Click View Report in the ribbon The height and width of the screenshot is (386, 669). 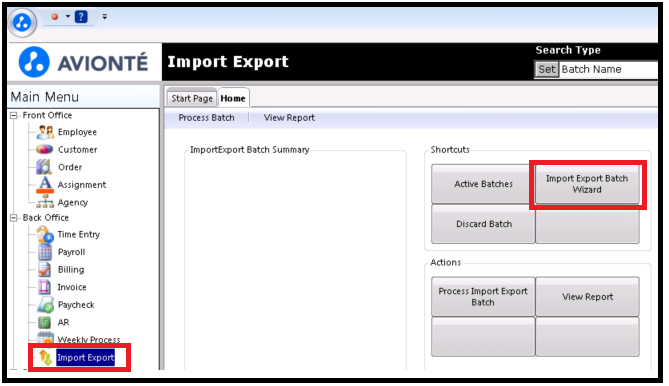tap(289, 118)
